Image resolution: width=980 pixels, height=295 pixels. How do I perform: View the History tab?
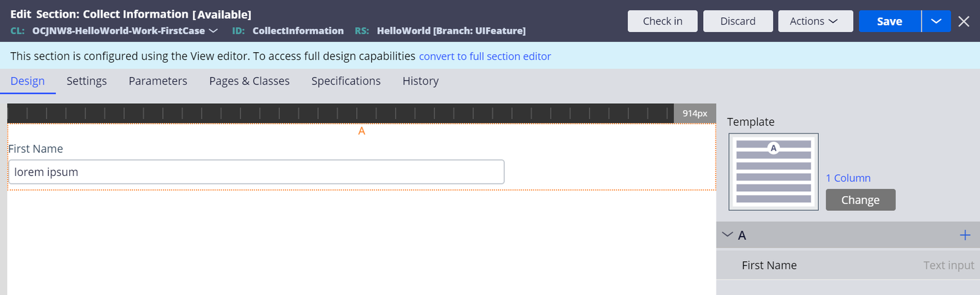420,81
